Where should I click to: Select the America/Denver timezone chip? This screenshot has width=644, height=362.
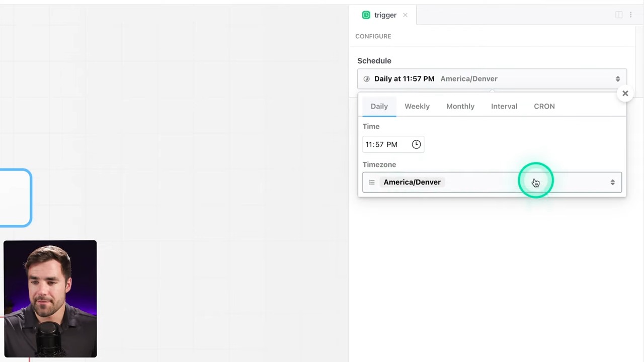[x=412, y=182]
